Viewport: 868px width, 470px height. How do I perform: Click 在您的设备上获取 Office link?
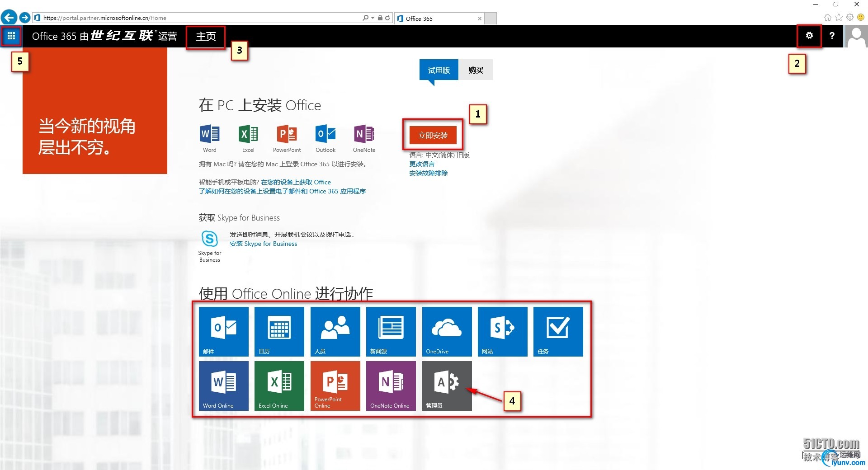pos(296,182)
